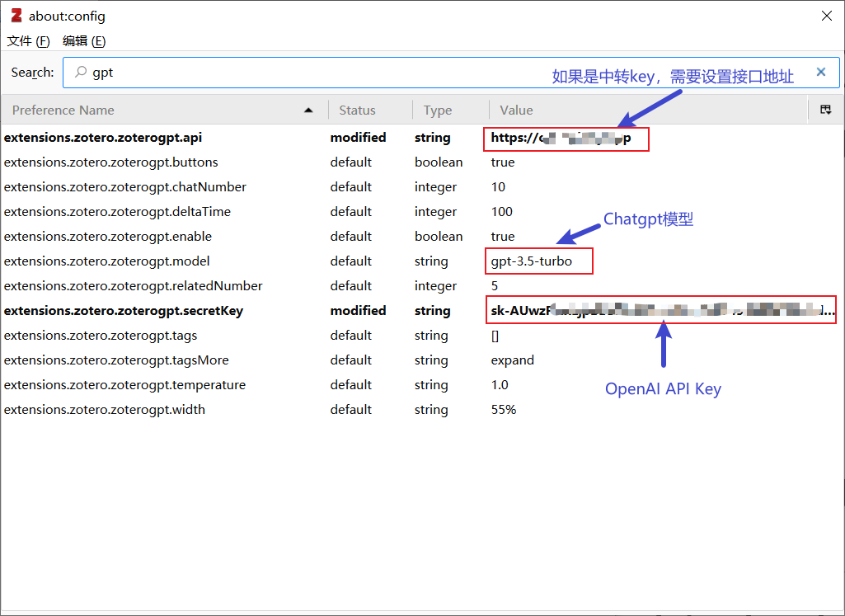The image size is (845, 616).
Task: Click the [] value of tags
Action: tap(495, 336)
